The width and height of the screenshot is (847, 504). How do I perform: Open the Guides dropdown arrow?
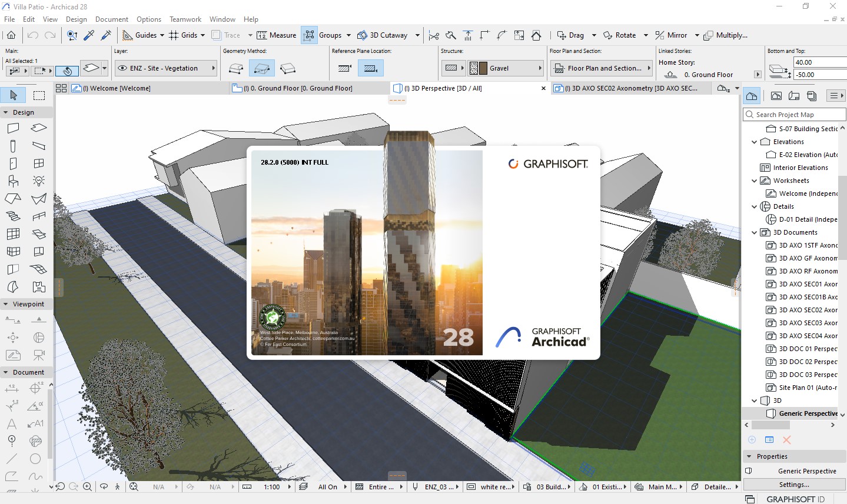coord(162,35)
